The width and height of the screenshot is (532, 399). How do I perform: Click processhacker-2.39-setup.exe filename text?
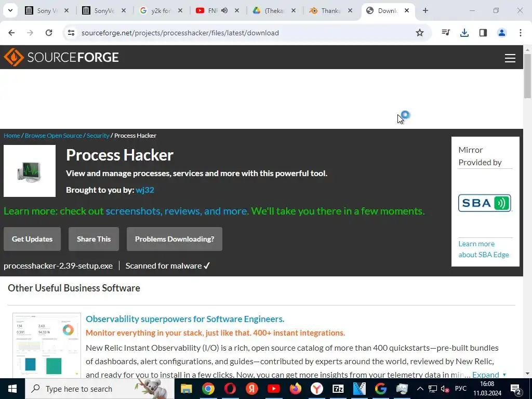click(x=58, y=265)
